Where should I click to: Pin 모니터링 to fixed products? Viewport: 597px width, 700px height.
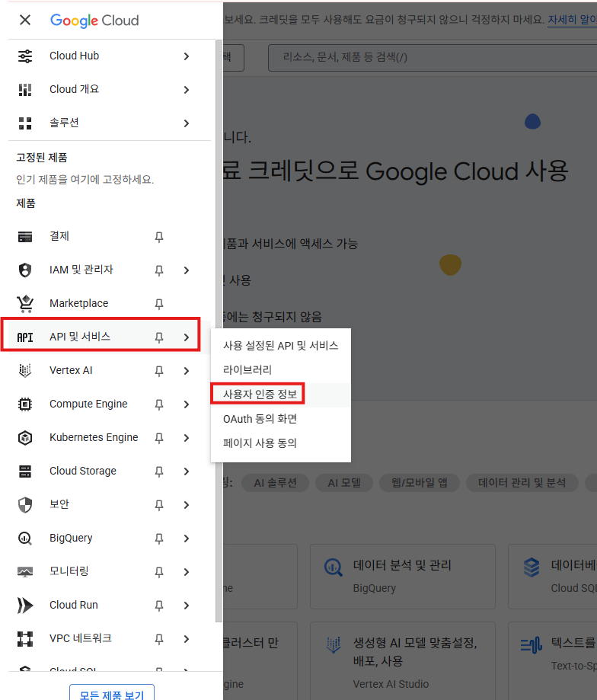[x=159, y=572]
